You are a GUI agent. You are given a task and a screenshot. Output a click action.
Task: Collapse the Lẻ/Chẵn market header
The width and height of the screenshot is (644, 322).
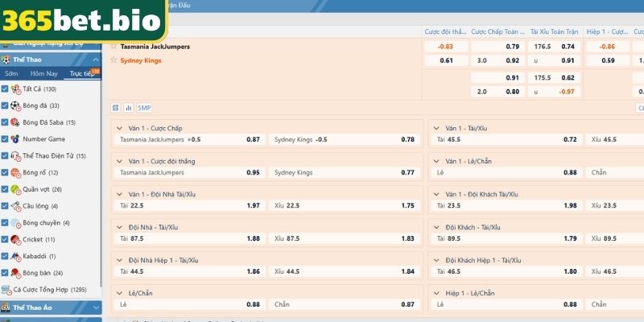[119, 293]
